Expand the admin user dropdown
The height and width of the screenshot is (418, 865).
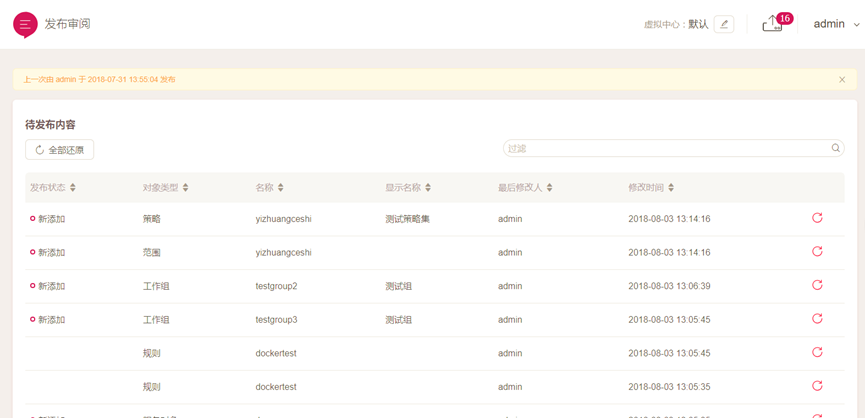836,24
